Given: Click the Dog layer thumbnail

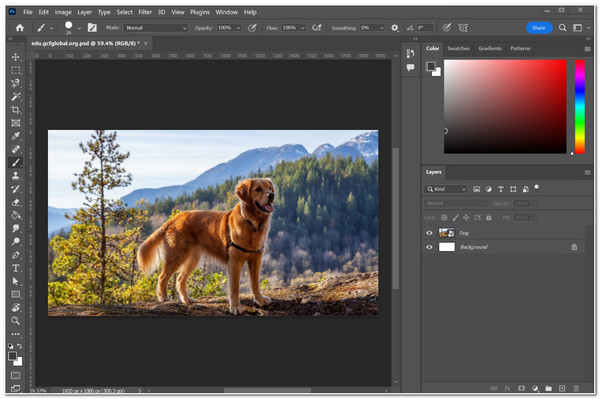Looking at the screenshot, I should [x=447, y=233].
